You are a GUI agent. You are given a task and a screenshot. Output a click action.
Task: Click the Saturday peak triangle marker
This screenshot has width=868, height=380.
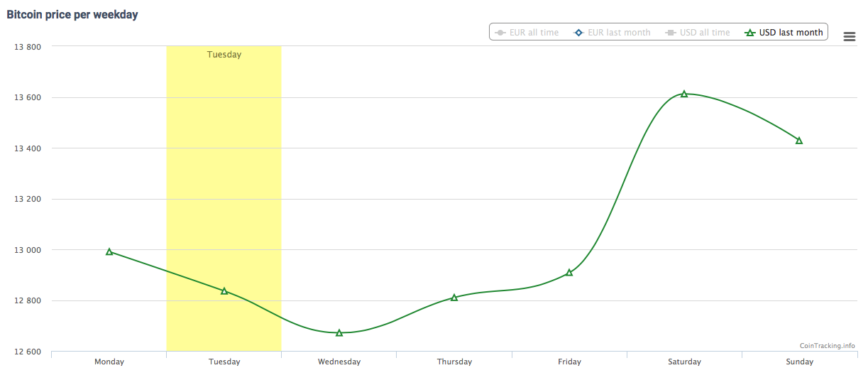pos(684,94)
